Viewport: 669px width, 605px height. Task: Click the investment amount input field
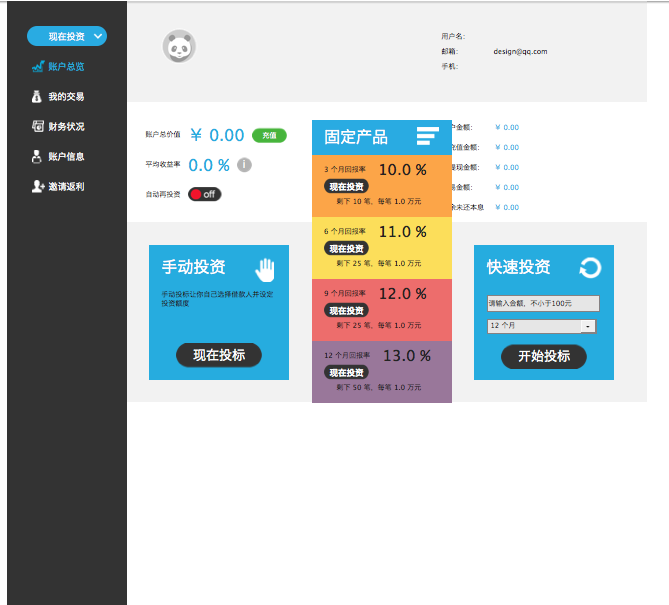(542, 303)
